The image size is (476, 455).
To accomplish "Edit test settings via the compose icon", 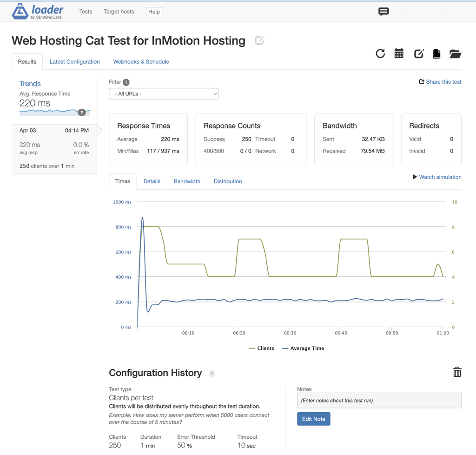I will click(418, 54).
